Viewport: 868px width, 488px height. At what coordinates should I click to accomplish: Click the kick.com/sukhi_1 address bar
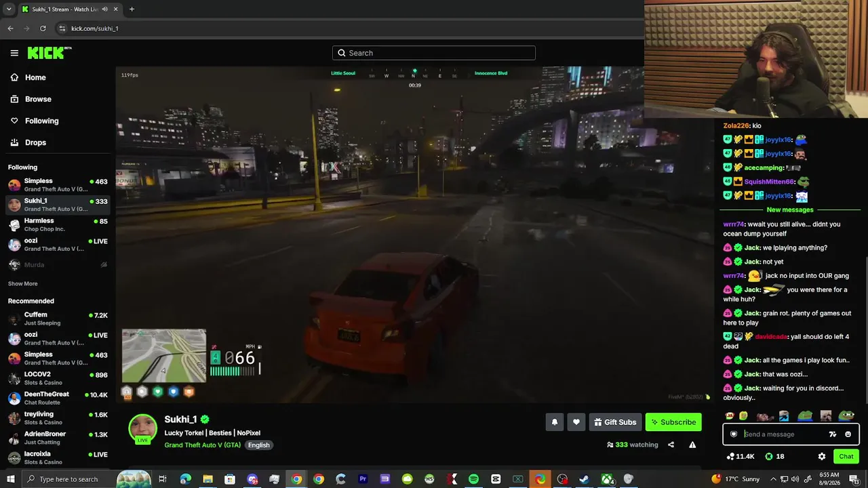[349, 28]
